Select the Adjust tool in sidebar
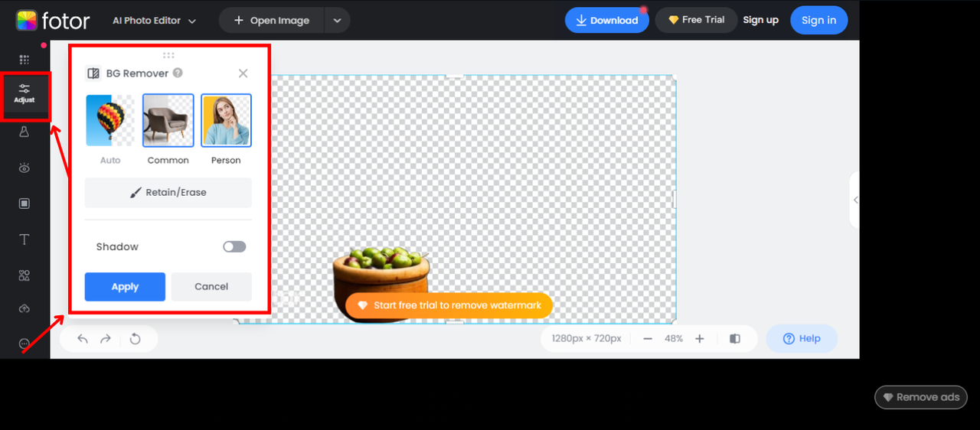 point(24,94)
